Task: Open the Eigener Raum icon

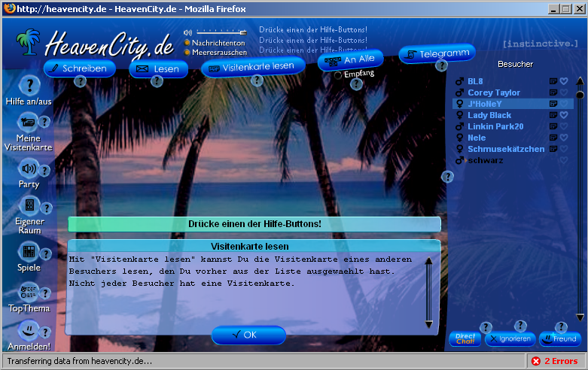Action: (29, 205)
